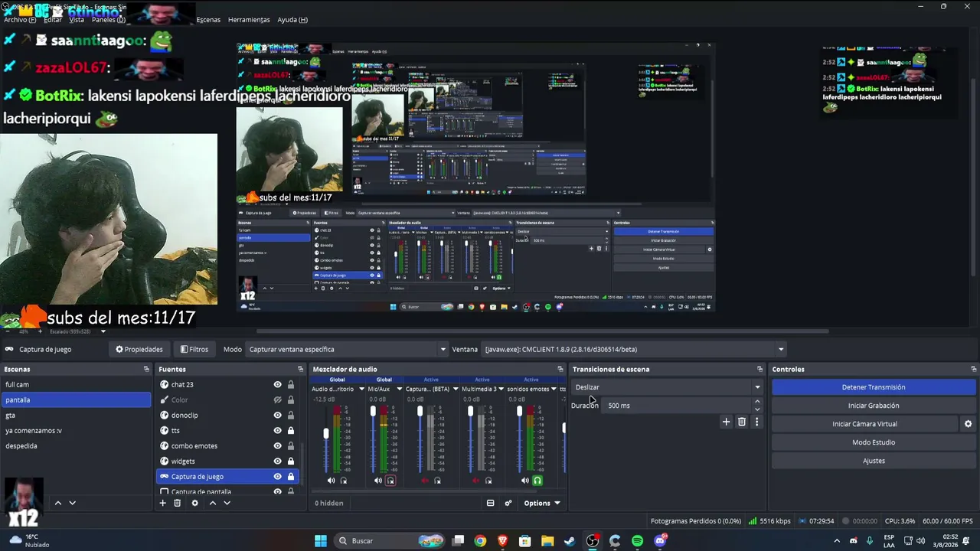This screenshot has width=980, height=551.
Task: Adjust Mic/Aux volume fader
Action: coord(374,412)
